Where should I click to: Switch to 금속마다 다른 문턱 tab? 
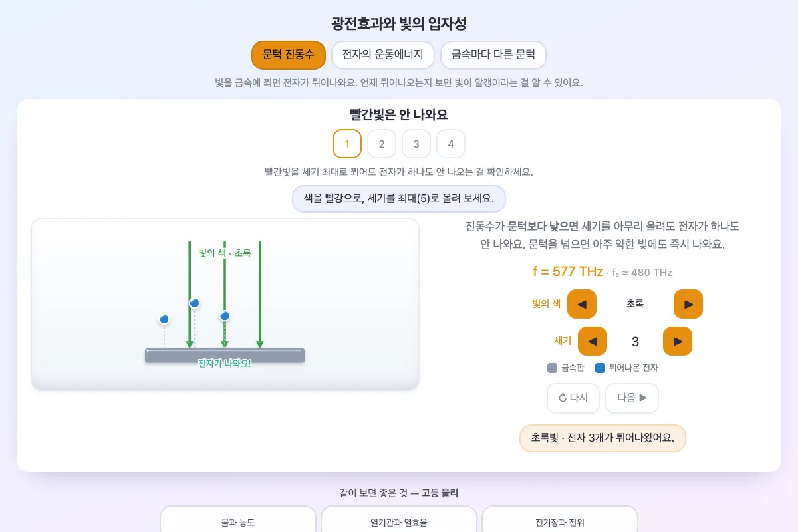click(493, 55)
